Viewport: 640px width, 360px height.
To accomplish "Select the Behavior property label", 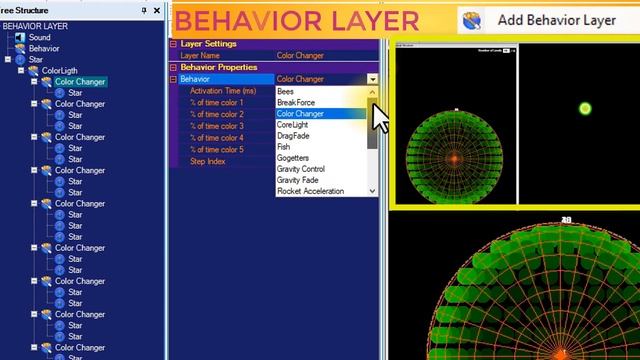I will [x=195, y=79].
